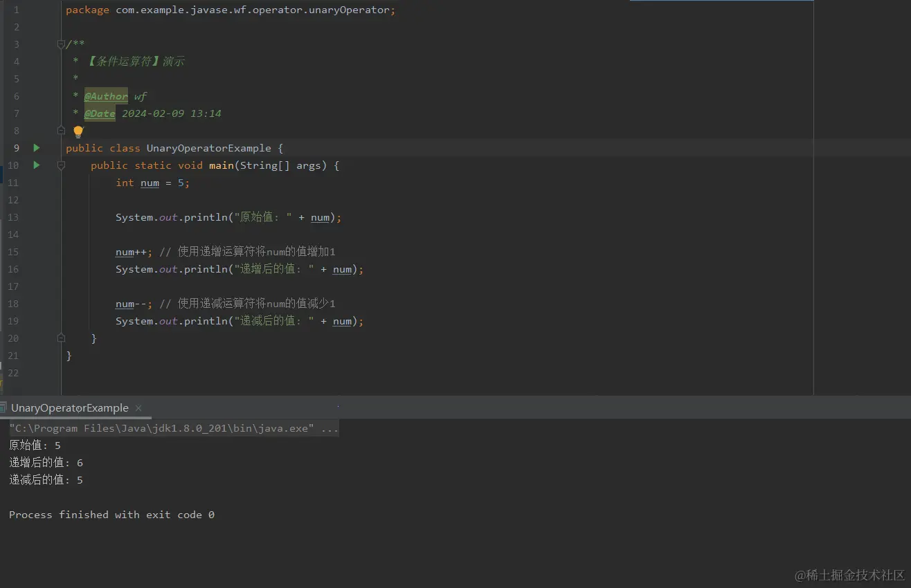Click console output line 递增后的值: 6

click(x=46, y=463)
